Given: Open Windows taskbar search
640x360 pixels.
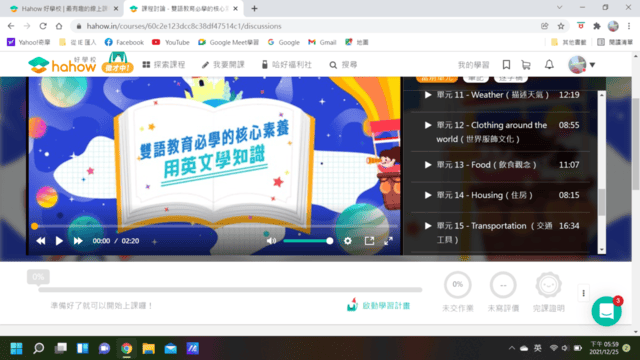Looking at the screenshot, I should [x=39, y=348].
